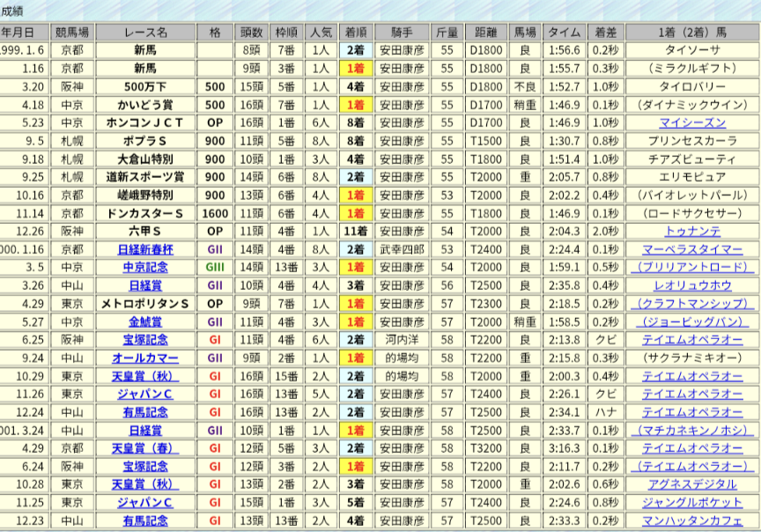
Task: Open the マーベラスタイマー horse link
Action: point(691,249)
